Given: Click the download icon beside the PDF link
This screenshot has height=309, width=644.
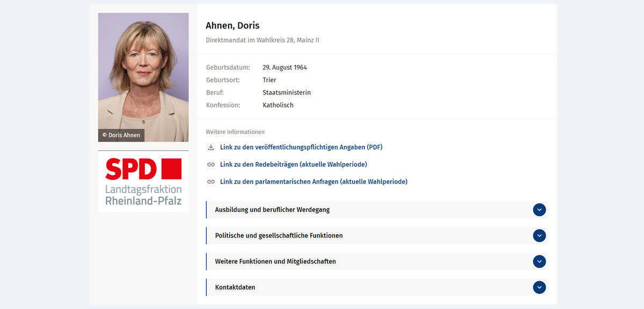Looking at the screenshot, I should coord(211,147).
